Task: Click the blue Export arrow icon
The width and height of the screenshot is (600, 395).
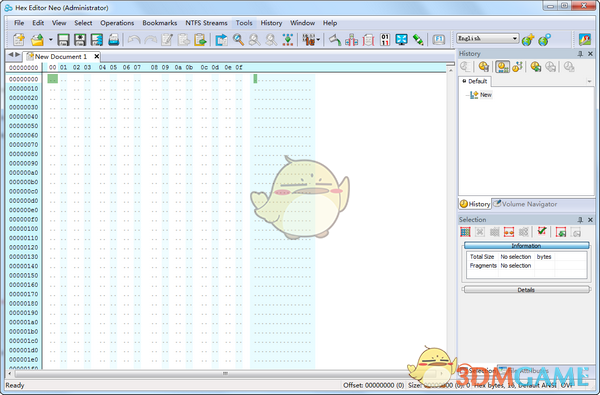Action: (222, 39)
